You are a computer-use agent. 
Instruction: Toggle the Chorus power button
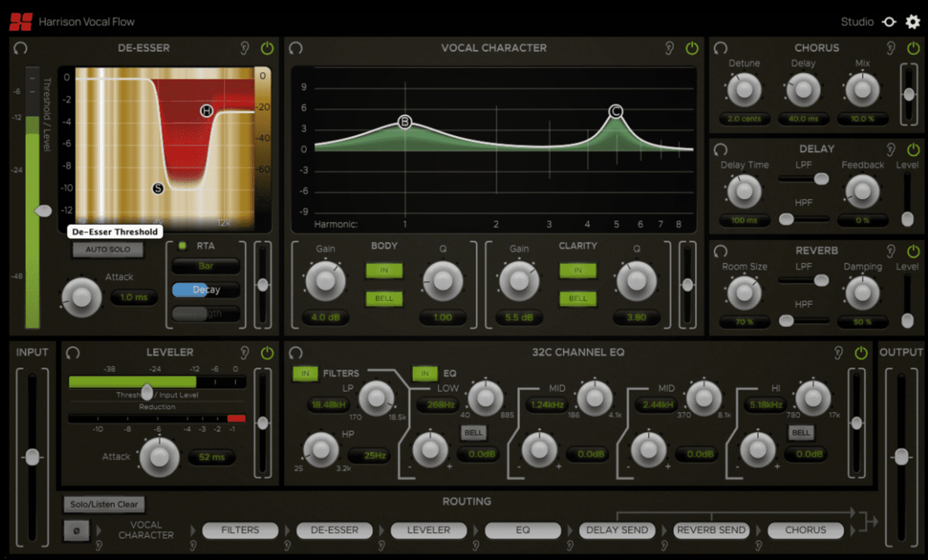click(914, 48)
